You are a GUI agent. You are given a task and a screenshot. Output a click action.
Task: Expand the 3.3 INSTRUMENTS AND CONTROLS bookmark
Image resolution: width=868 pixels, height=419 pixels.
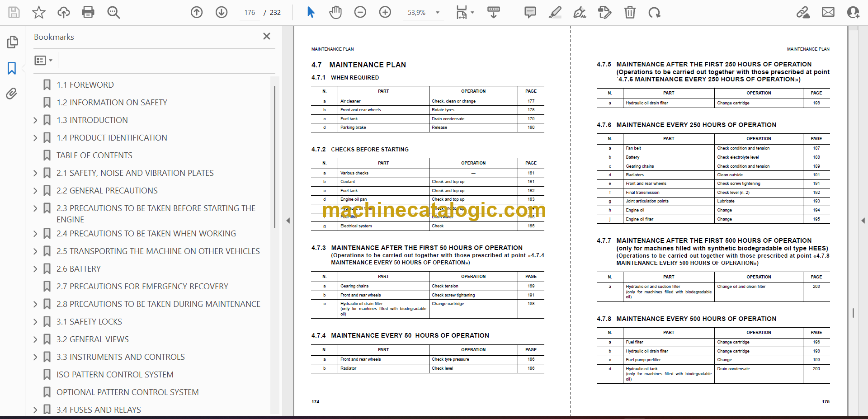pyautogui.click(x=35, y=357)
